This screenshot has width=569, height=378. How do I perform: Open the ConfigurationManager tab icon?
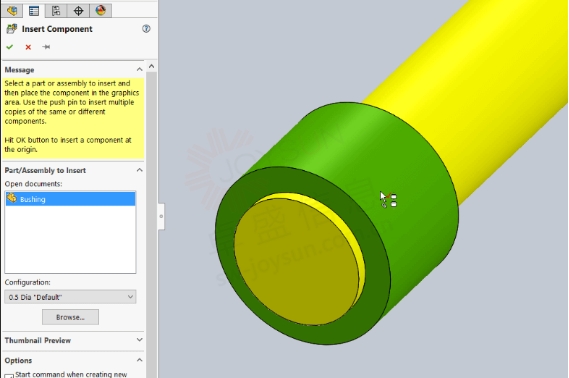(x=56, y=11)
